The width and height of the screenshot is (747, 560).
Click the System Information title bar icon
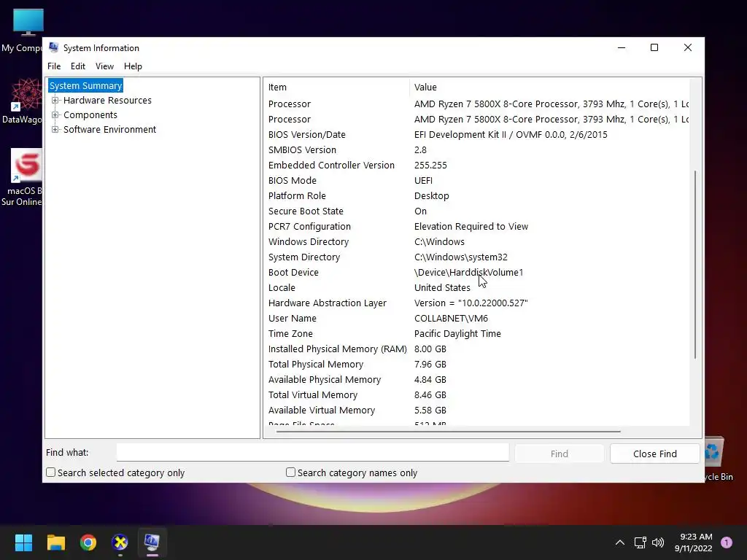pos(54,47)
